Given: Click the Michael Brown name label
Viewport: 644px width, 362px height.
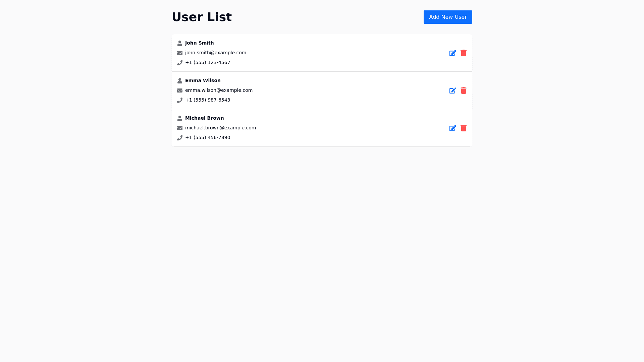Looking at the screenshot, I should 204,118.
